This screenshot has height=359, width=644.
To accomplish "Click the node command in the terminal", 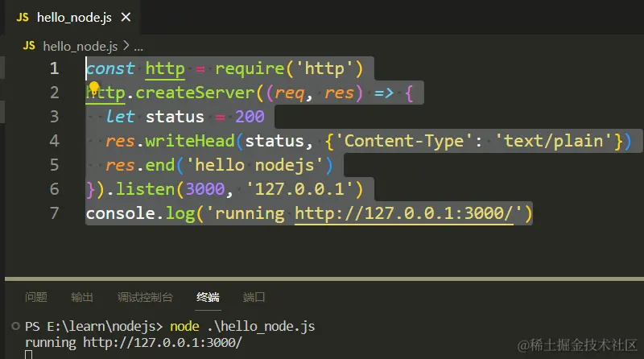I will point(184,326).
